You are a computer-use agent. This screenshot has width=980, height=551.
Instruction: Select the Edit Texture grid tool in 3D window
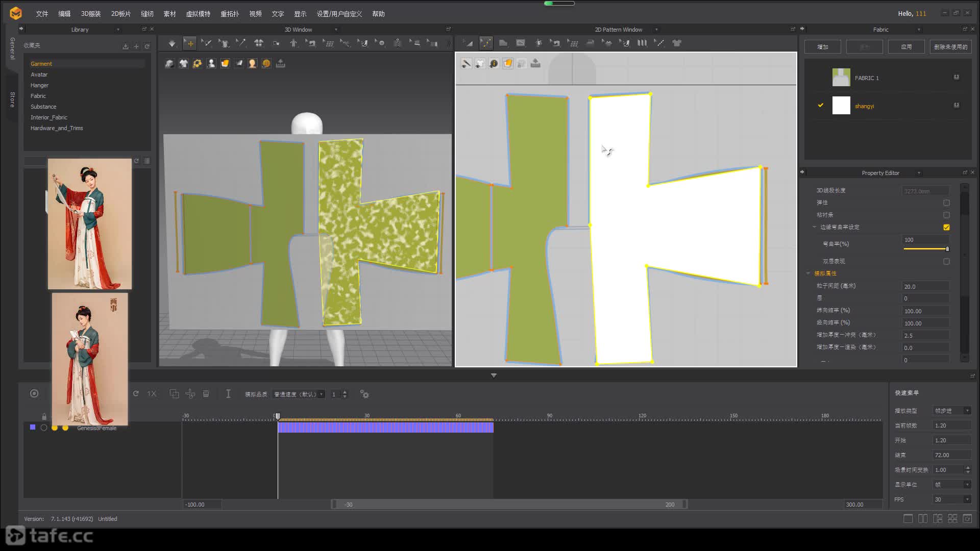point(328,43)
